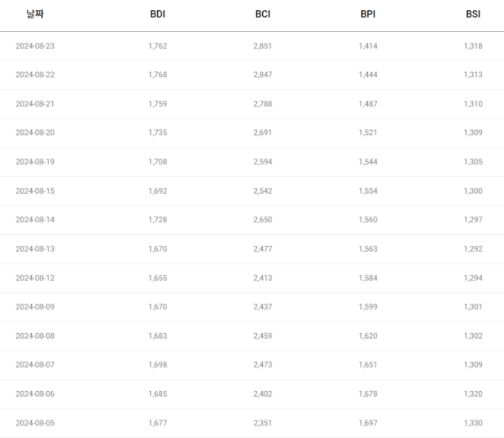This screenshot has height=438, width=504.
Task: Select BCI value 2,851 on 2024-08-23
Action: point(263,46)
